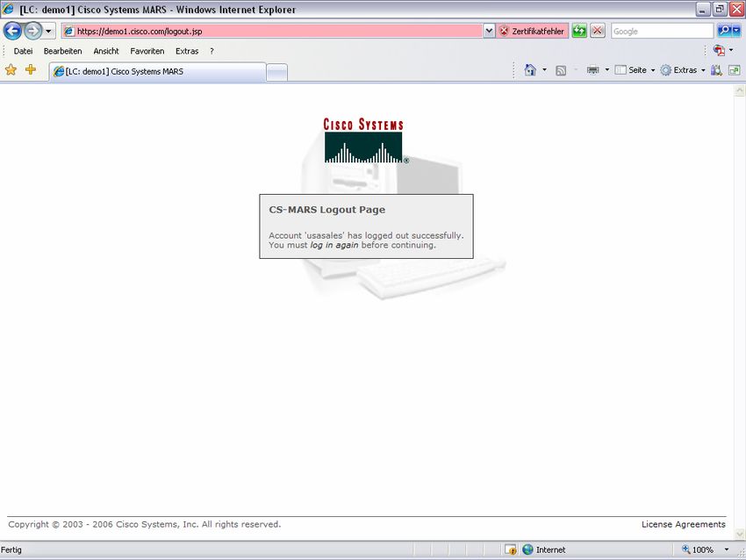Open the Bearbeiten menu

point(63,52)
